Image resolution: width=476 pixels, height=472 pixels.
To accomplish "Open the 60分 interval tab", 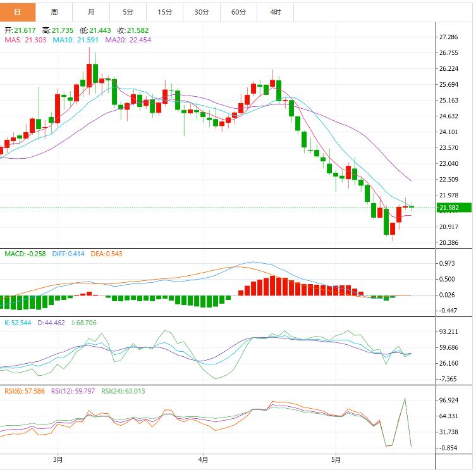I will (x=238, y=12).
